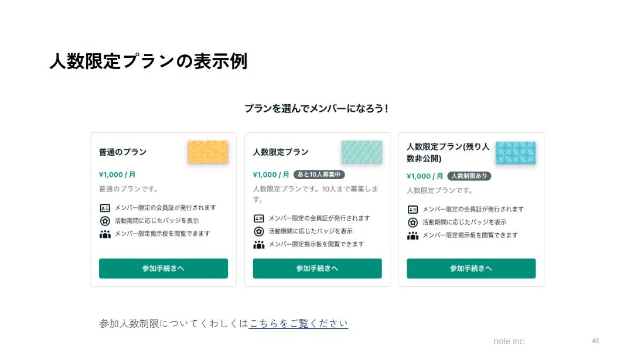Click 参加手続きへ button under 残り人数非公開 plan
This screenshot has width=644, height=360.
(471, 269)
